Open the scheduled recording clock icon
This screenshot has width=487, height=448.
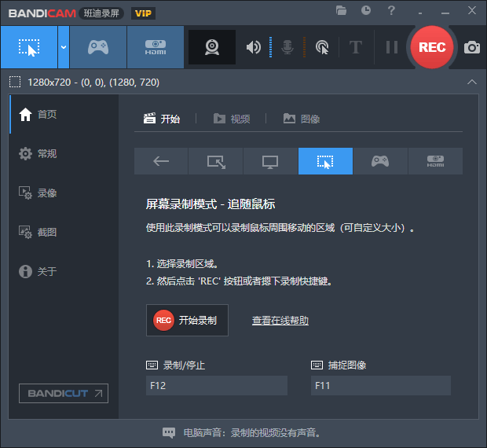point(366,10)
